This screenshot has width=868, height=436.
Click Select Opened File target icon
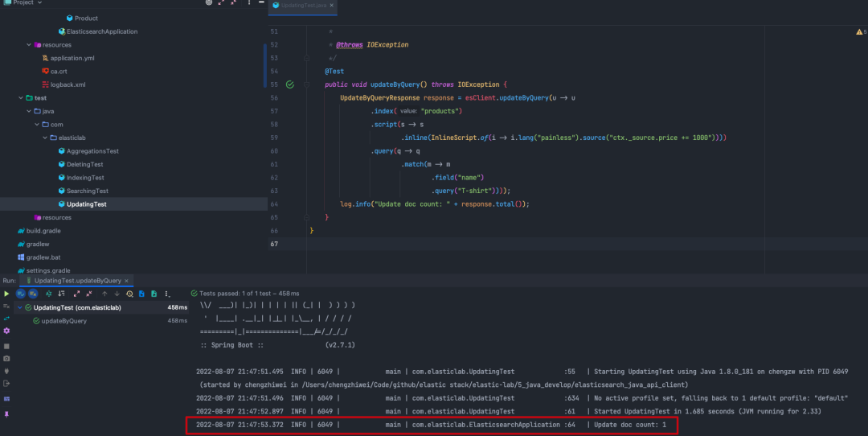tap(209, 2)
